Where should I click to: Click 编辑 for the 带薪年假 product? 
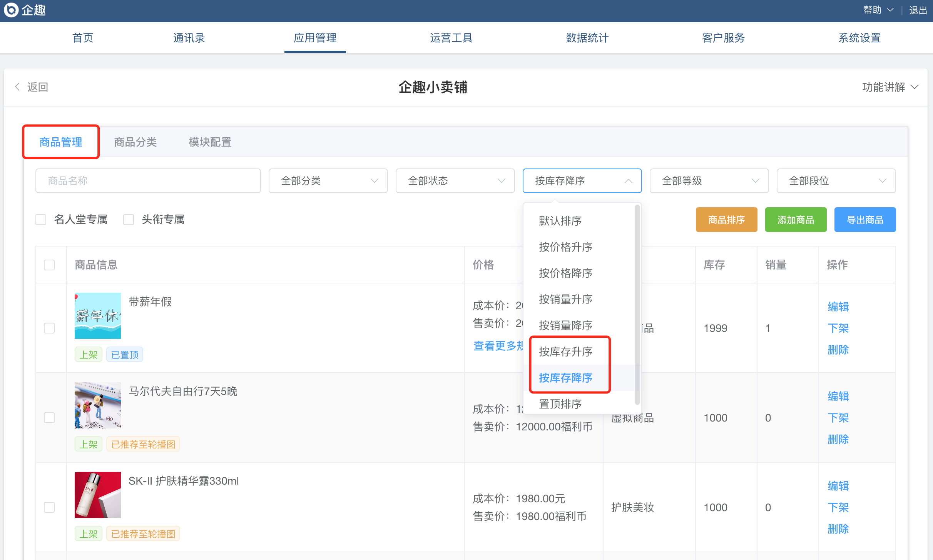point(838,307)
